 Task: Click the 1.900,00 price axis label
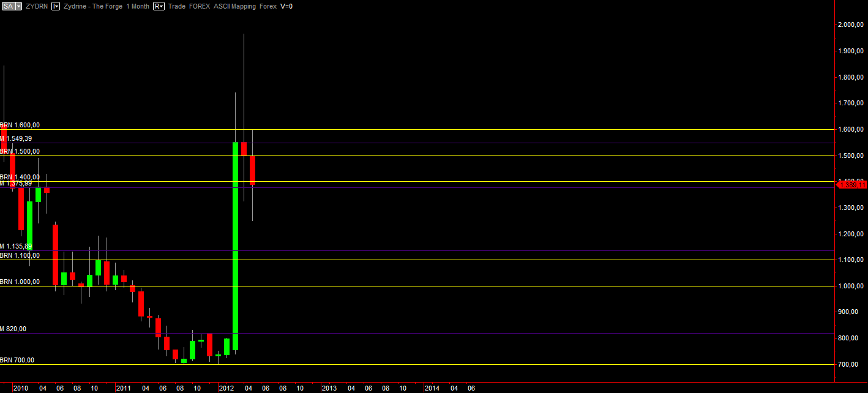tap(850, 51)
